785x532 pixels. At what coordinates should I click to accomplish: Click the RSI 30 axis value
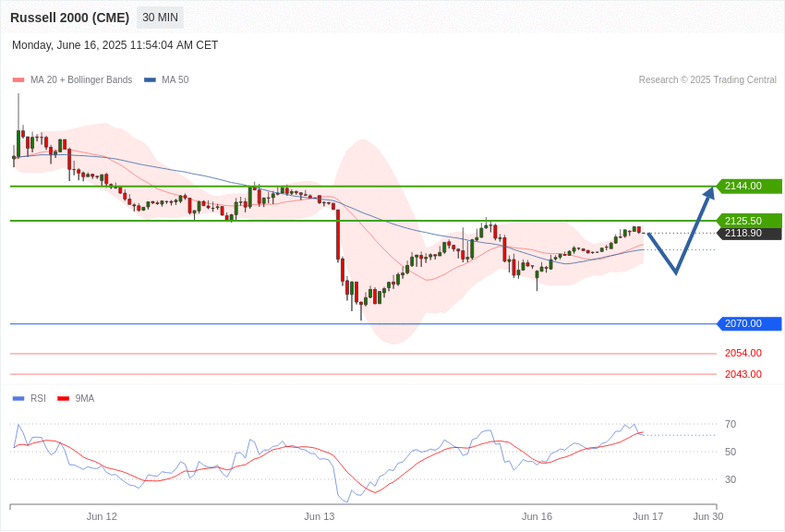click(731, 480)
